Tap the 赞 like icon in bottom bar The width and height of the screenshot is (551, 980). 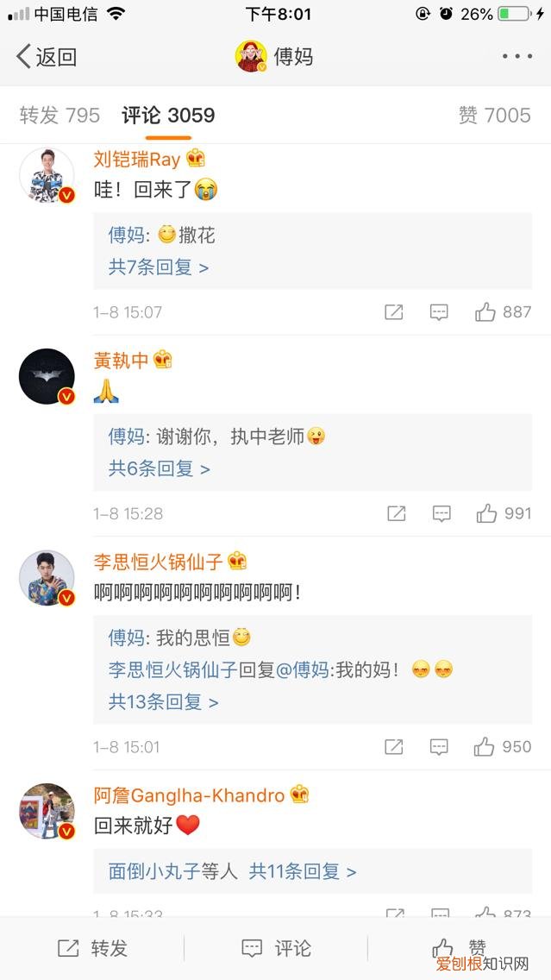[441, 947]
